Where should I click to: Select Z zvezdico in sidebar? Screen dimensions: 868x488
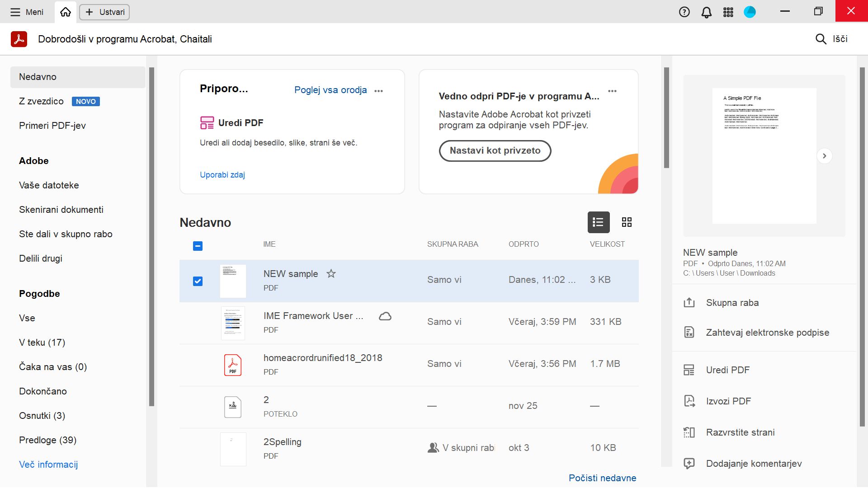(x=41, y=101)
